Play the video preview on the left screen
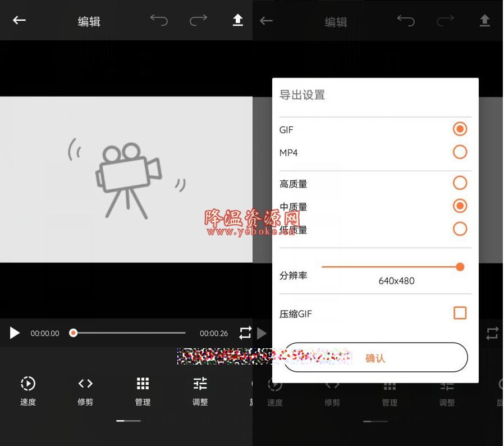 [x=15, y=333]
